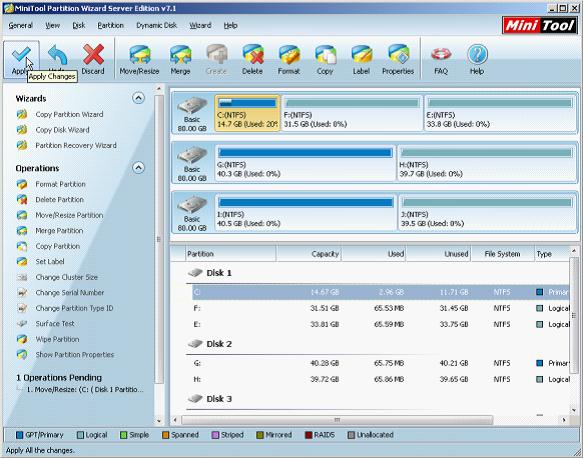Click the Label toolbar icon

tap(361, 55)
